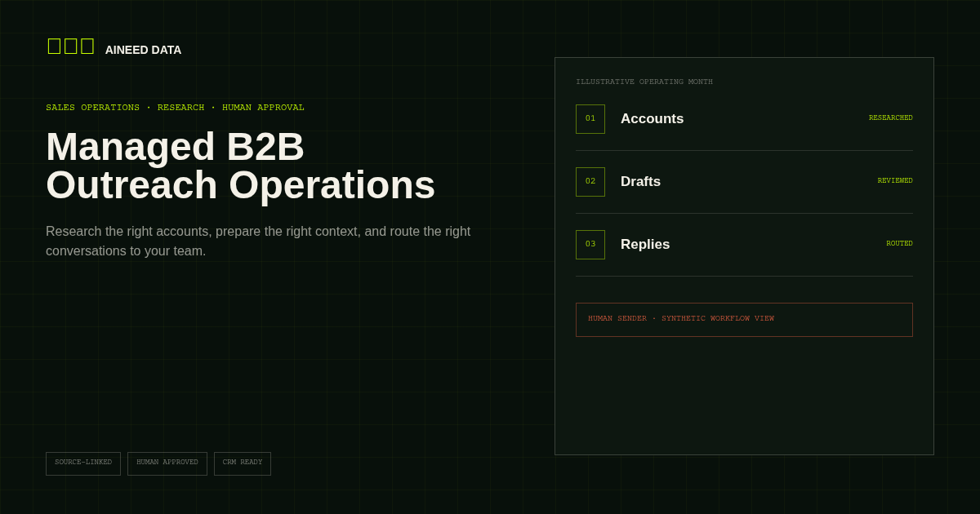Click the ROUTED status label
980x514 pixels.
(899, 244)
